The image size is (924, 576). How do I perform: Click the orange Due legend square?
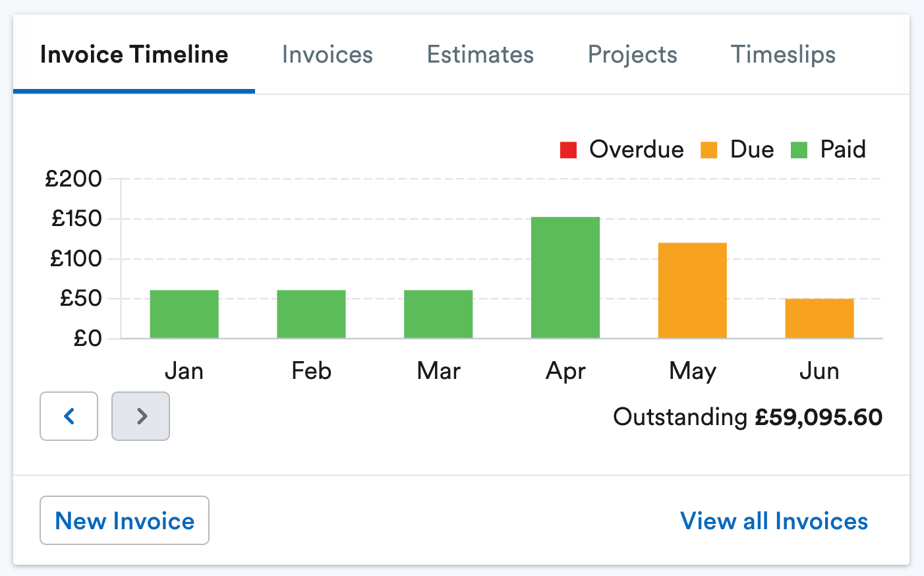pos(708,150)
